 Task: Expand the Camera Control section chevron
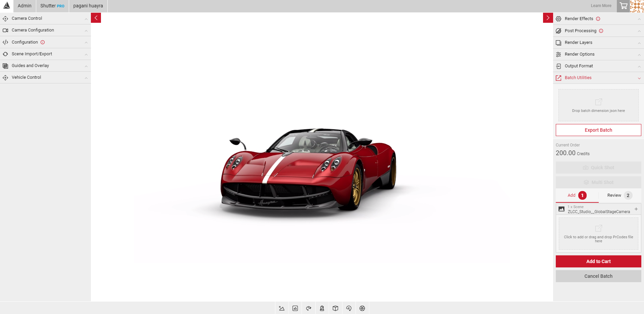point(86,19)
